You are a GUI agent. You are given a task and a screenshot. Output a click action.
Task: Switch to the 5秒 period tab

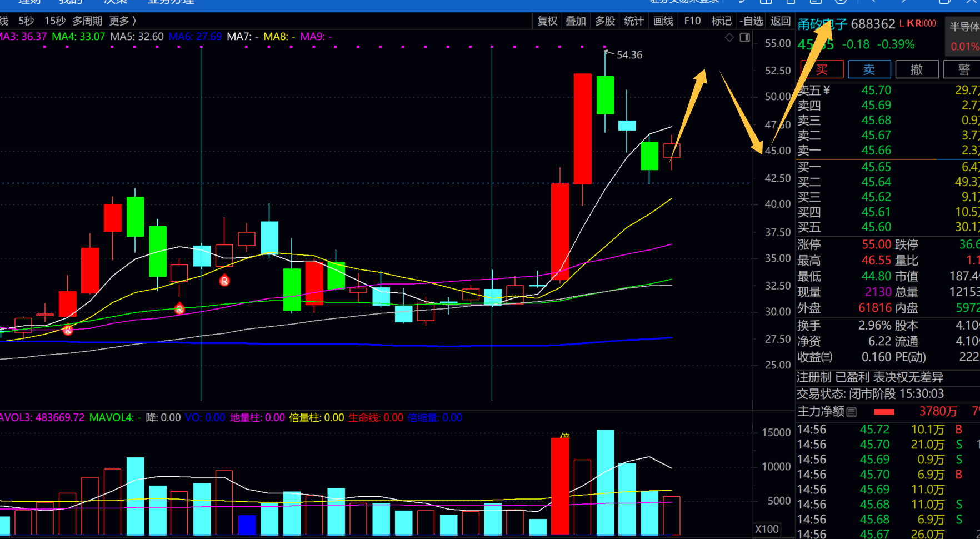26,21
